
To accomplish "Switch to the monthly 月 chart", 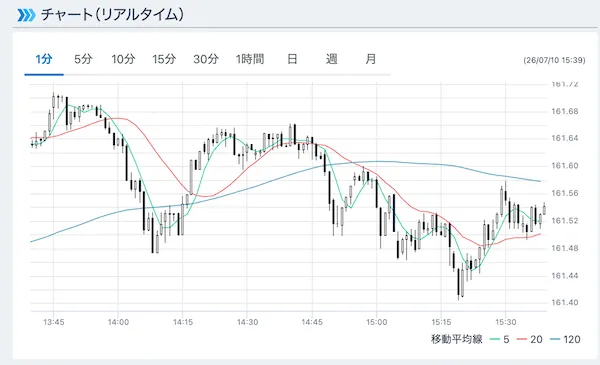I will (371, 59).
